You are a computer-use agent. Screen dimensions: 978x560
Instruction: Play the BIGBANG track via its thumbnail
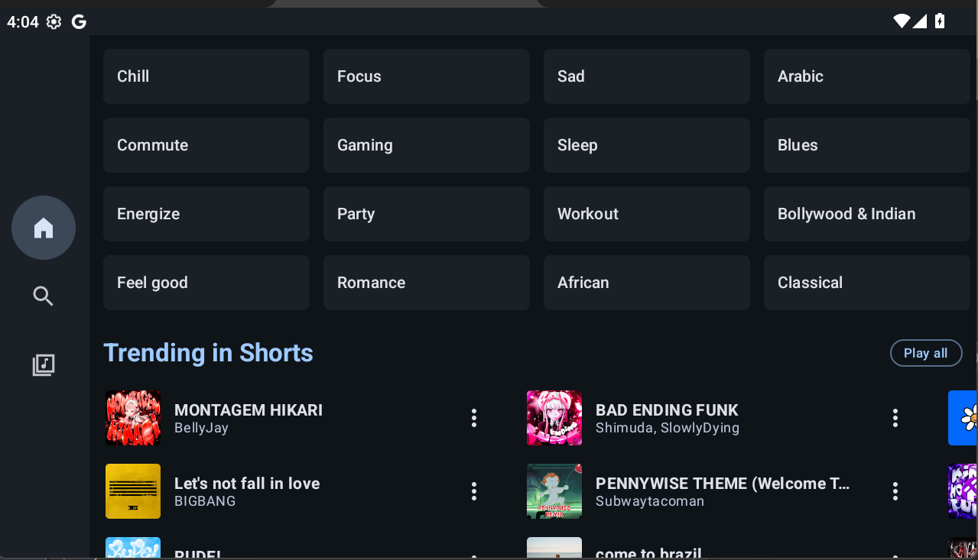pyautogui.click(x=132, y=491)
